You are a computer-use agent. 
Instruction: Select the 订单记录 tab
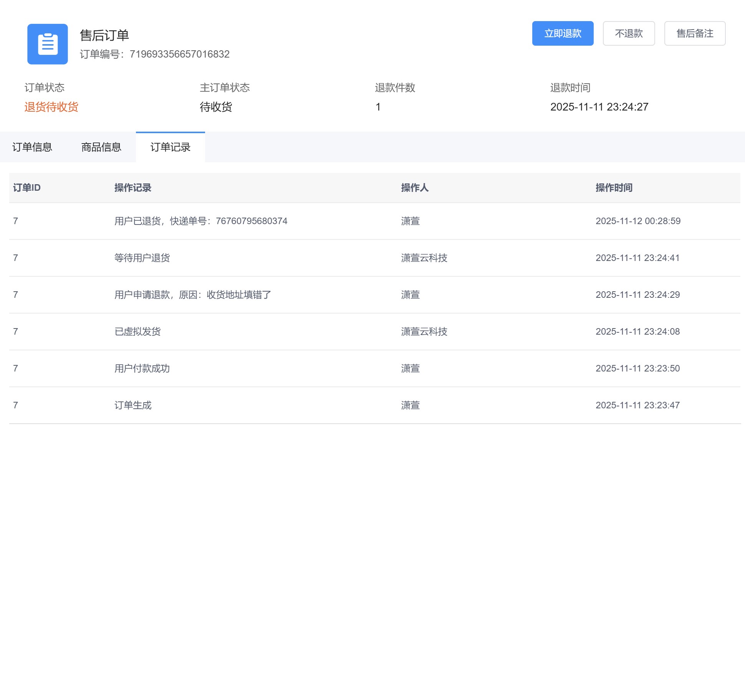coord(170,147)
